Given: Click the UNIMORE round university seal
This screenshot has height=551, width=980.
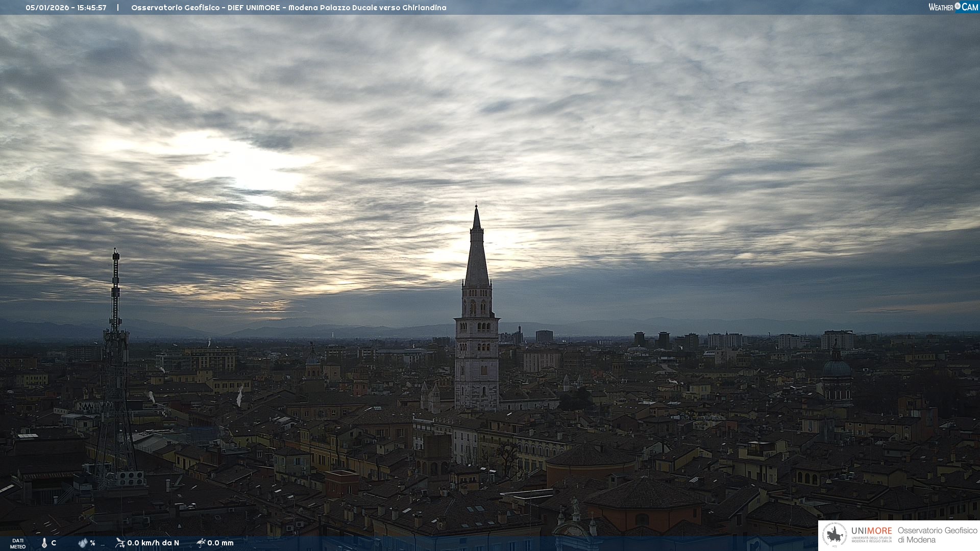Looking at the screenshot, I should coord(835,535).
